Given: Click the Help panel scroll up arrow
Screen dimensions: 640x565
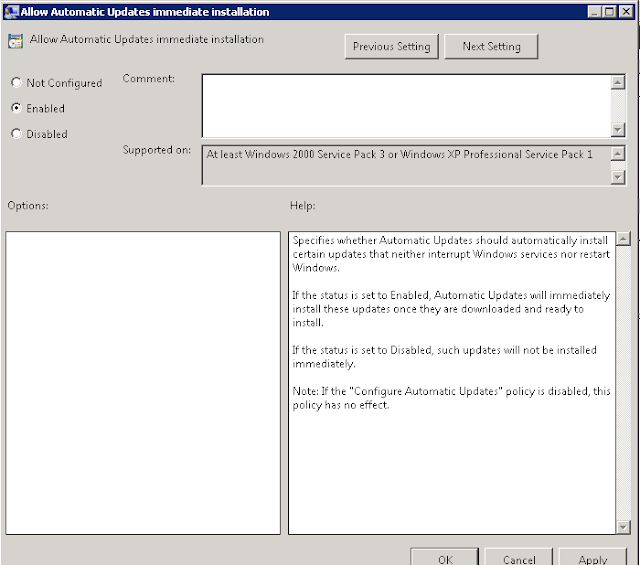Looking at the screenshot, I should pos(623,238).
